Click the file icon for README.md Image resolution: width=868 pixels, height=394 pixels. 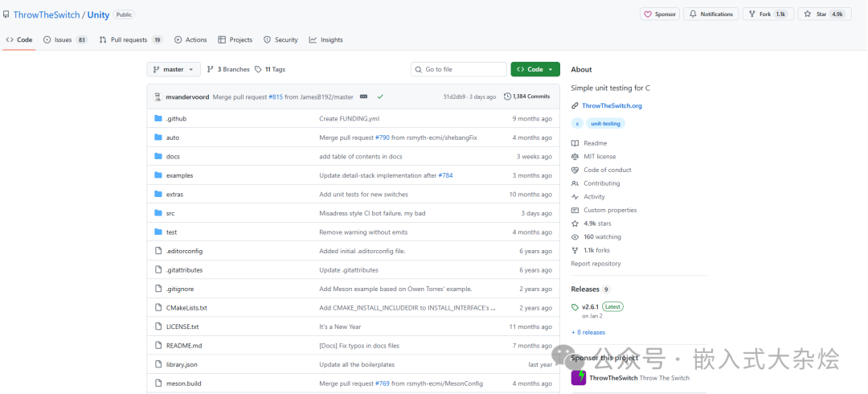click(x=158, y=345)
